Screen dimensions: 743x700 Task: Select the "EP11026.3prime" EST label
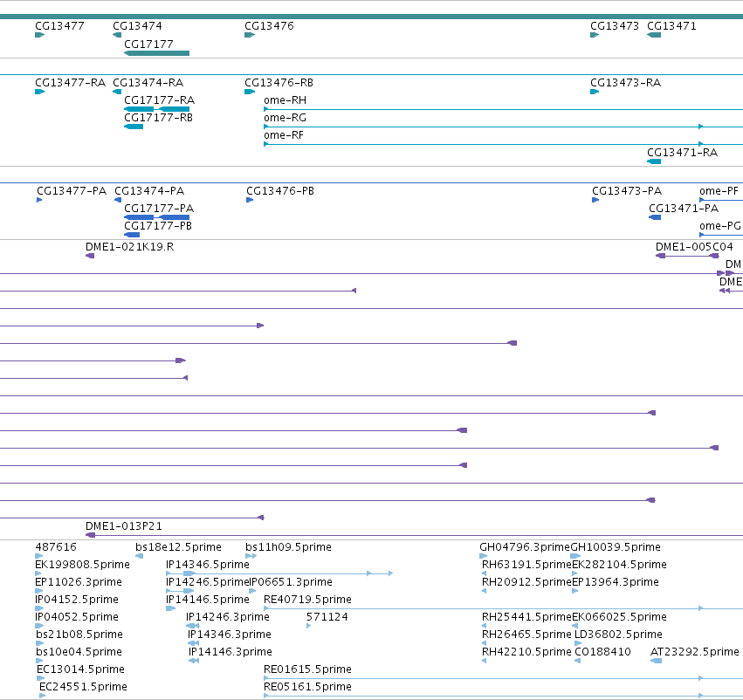click(79, 582)
